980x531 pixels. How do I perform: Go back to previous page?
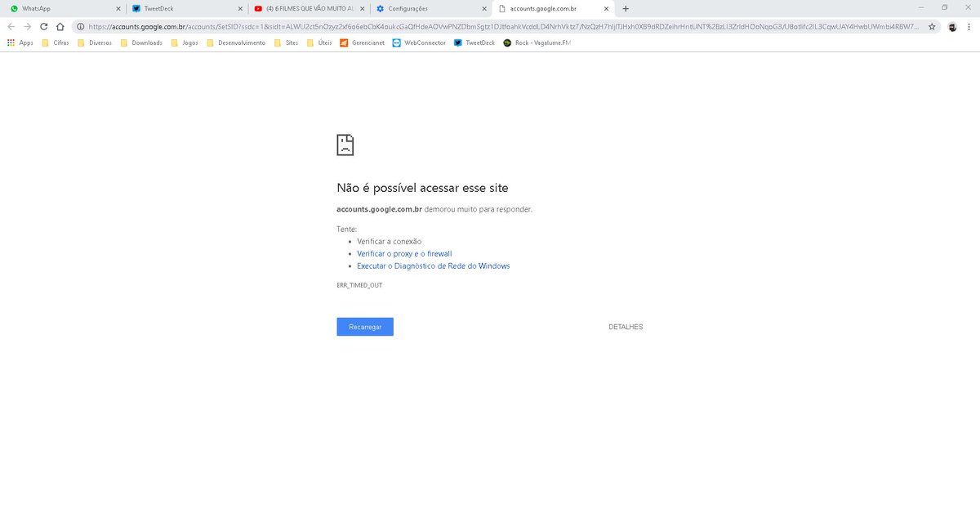pos(11,26)
